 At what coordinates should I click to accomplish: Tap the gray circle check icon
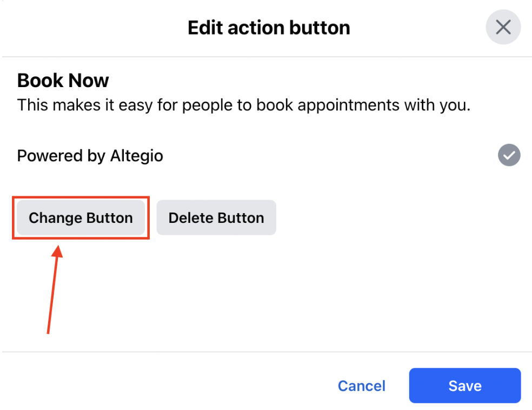[509, 155]
